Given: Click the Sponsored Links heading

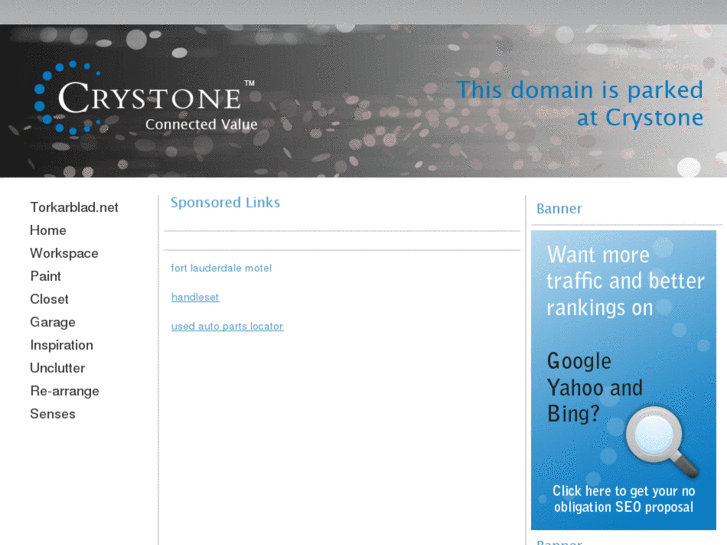Looking at the screenshot, I should coord(225,203).
